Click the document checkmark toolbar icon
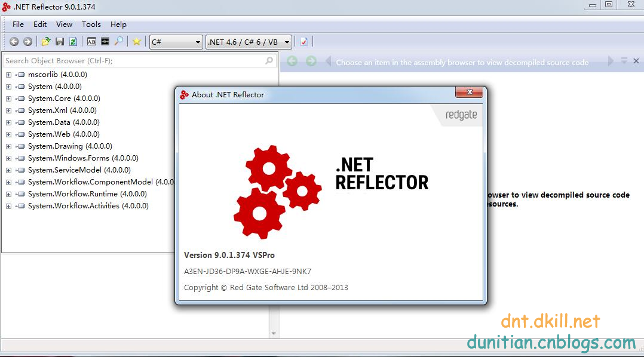Viewport: 644px width, 357px height. coord(304,42)
